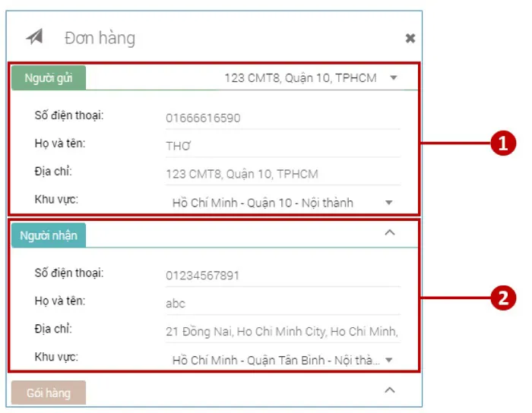Click recipient Địa chỉ label
The width and height of the screenshot is (532, 413).
click(53, 329)
